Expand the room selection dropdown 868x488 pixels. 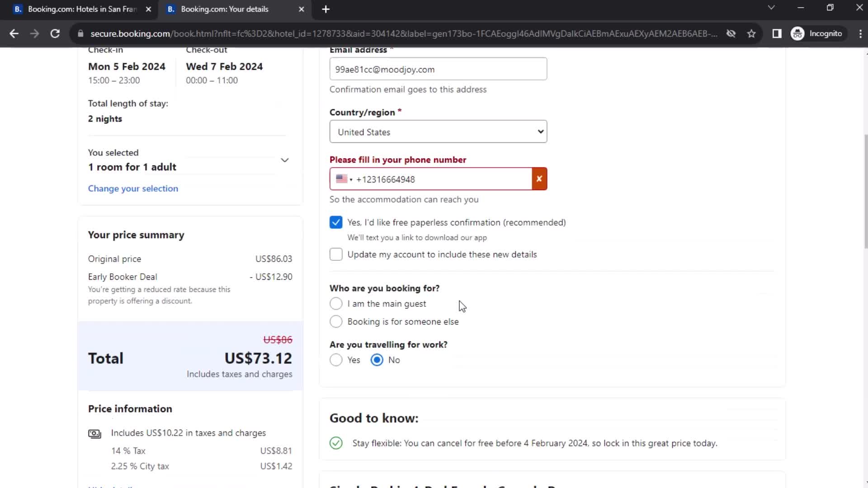tap(284, 160)
